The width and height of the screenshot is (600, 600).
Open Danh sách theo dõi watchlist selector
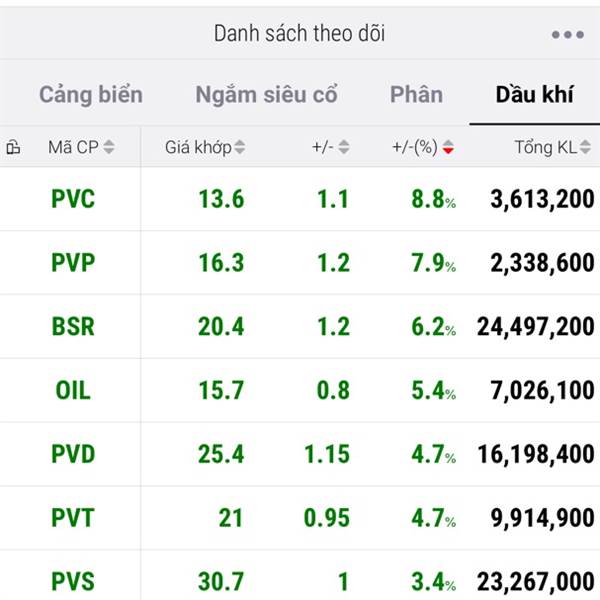click(x=299, y=33)
